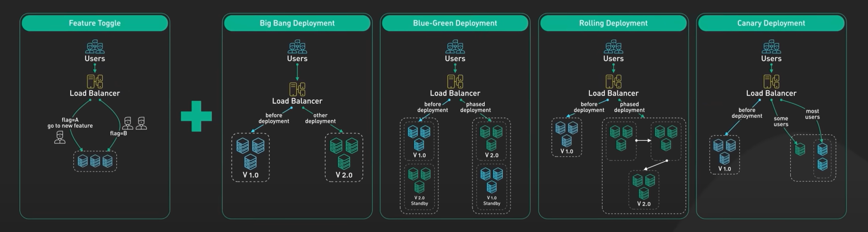Screen dimensions: 868x232
Task: Select the single green canary server icon
Action: [800, 149]
